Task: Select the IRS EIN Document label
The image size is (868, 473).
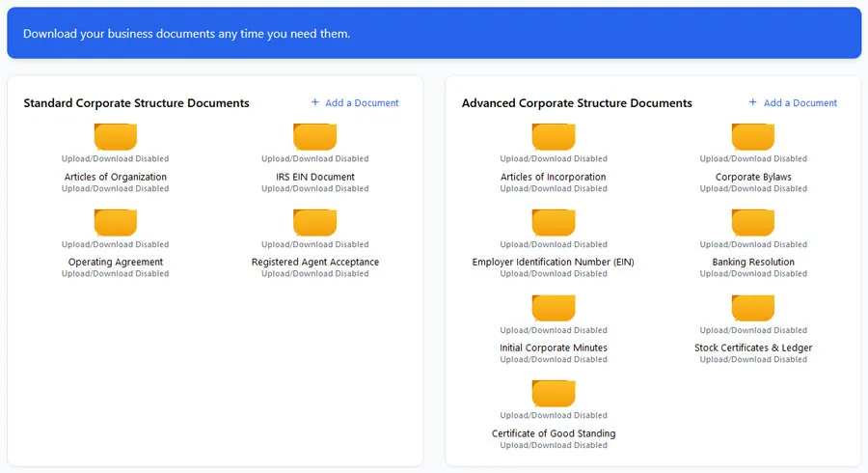Action: point(315,177)
